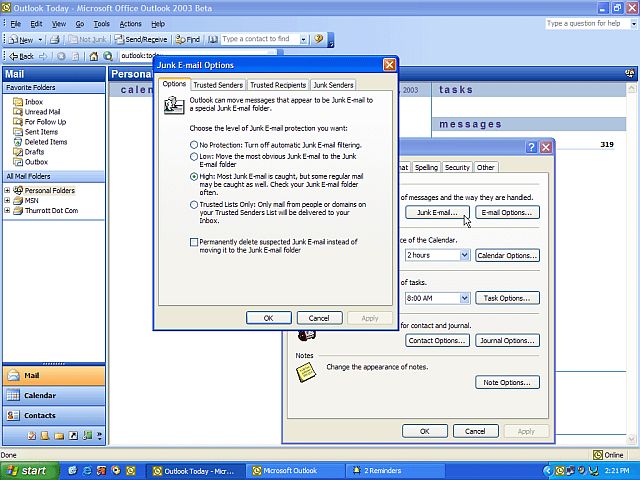Open the contact search dropdown arrow

coord(303,40)
